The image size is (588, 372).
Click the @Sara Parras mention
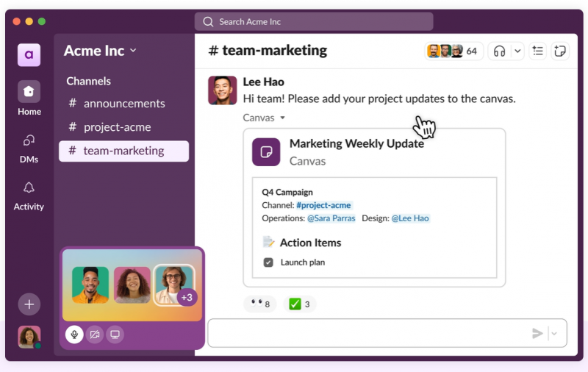[331, 218]
